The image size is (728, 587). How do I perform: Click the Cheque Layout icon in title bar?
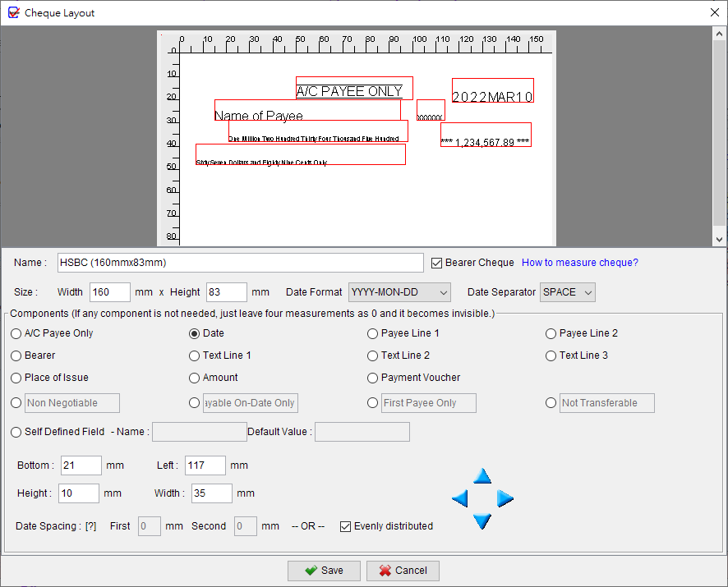point(12,12)
